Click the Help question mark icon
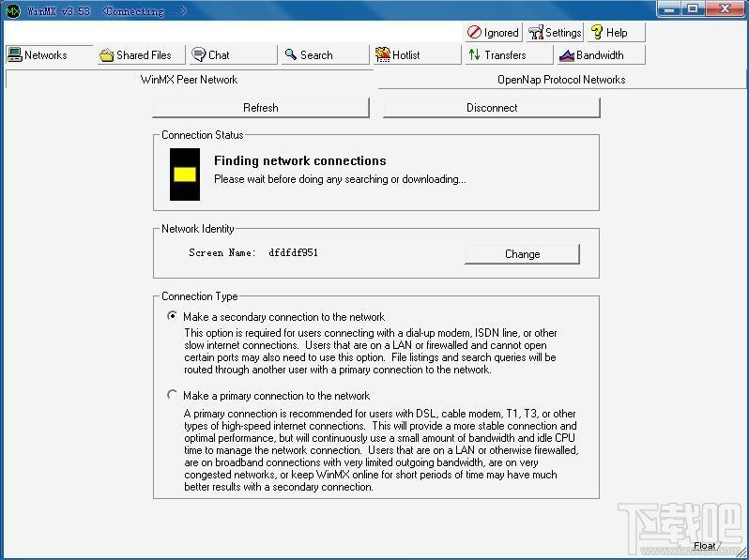 [x=597, y=33]
